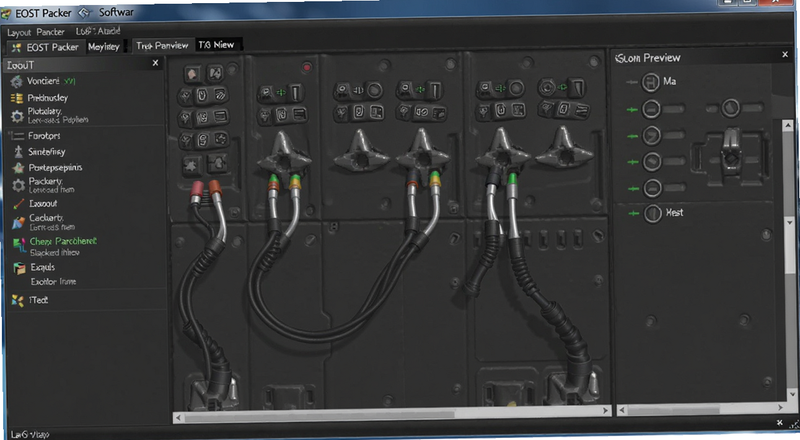
Task: Click the Voncieri row icon
Action: click(17, 81)
